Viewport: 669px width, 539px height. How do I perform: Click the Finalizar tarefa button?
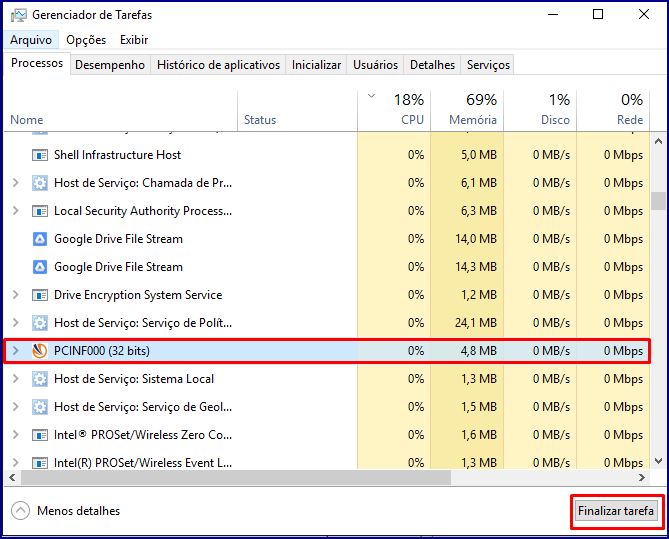[616, 511]
